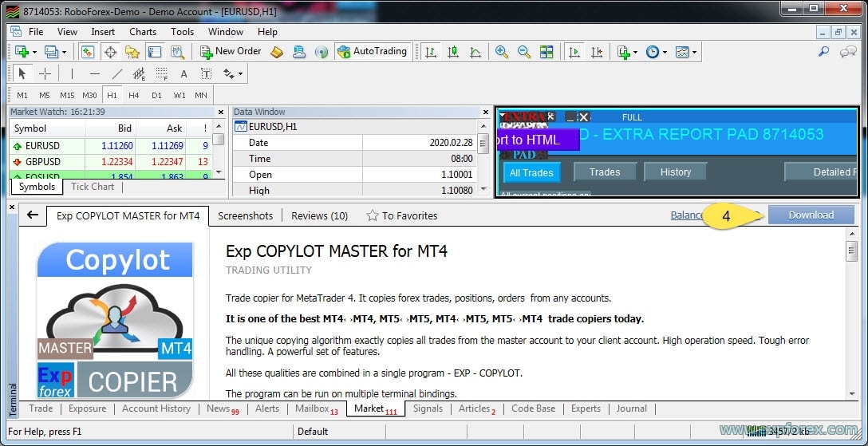Viewport: 868px width, 446px height.
Task: Open the cloud hosting icon next to MetaEditor
Action: pos(299,52)
